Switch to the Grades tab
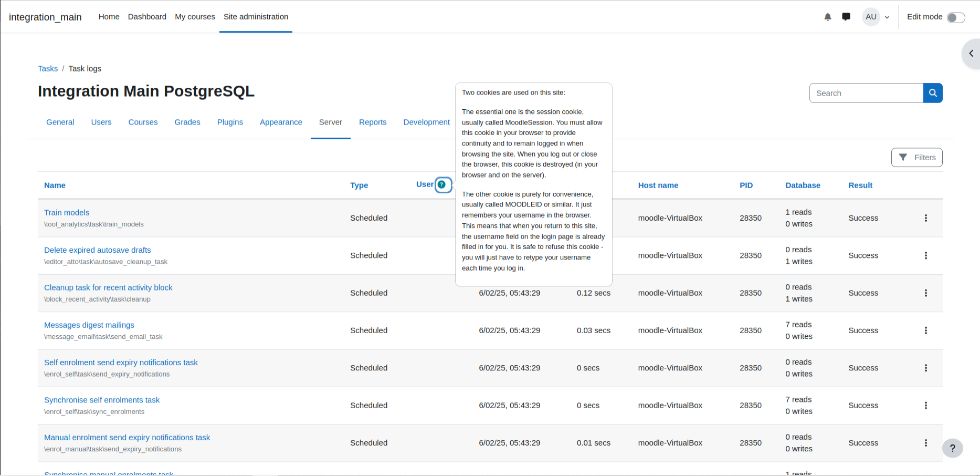The height and width of the screenshot is (476, 980). tap(187, 122)
